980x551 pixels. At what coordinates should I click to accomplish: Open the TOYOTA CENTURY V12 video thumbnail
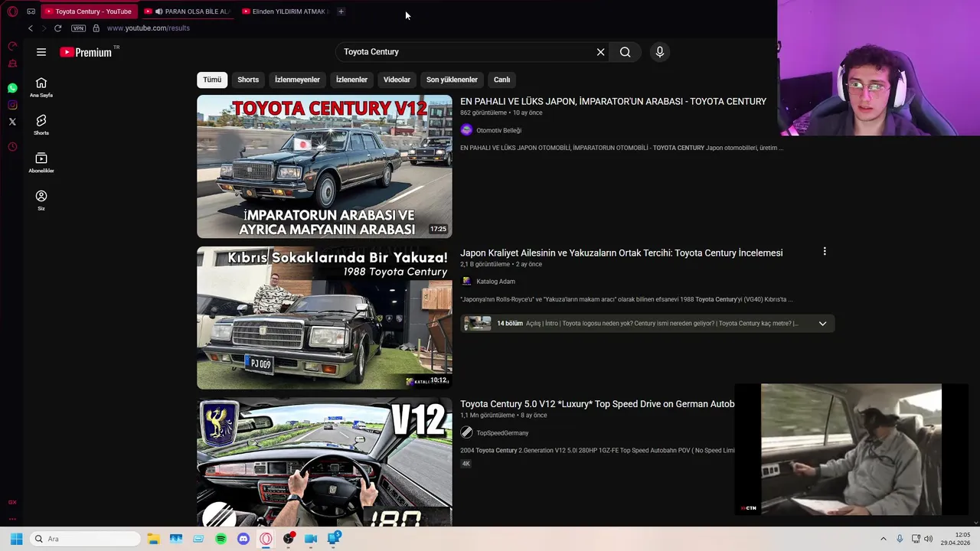pos(325,166)
